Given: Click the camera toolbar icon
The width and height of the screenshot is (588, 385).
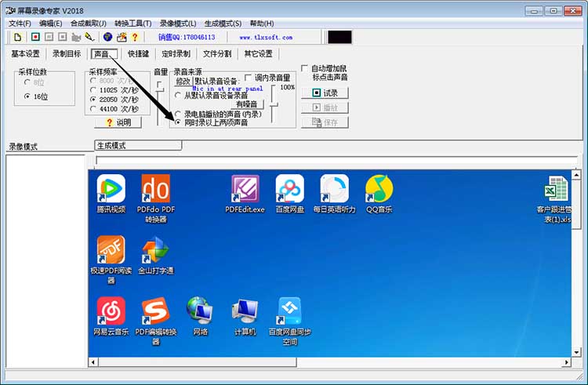Looking at the screenshot, I should 76,37.
